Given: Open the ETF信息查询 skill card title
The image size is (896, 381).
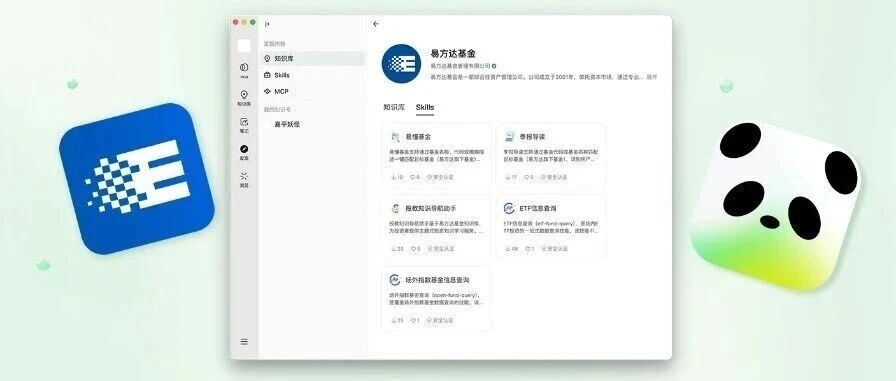Looking at the screenshot, I should point(538,208).
